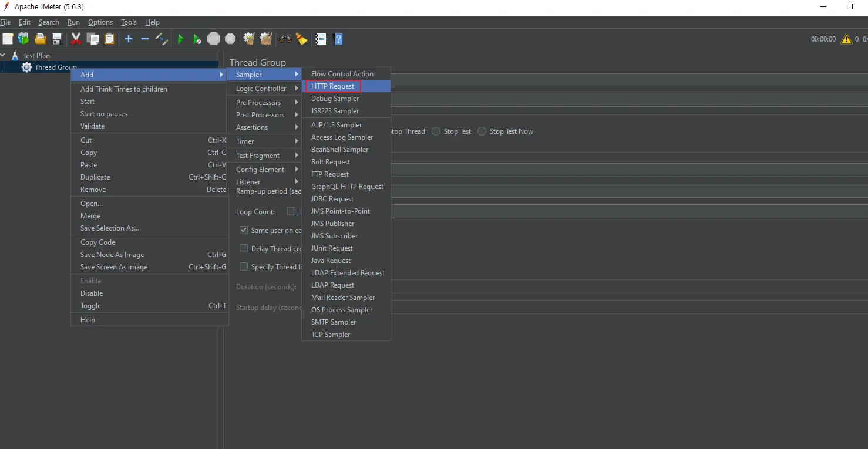Screen dimensions: 868x449
Task: Expand the Post Processors submenu
Action: click(x=264, y=115)
